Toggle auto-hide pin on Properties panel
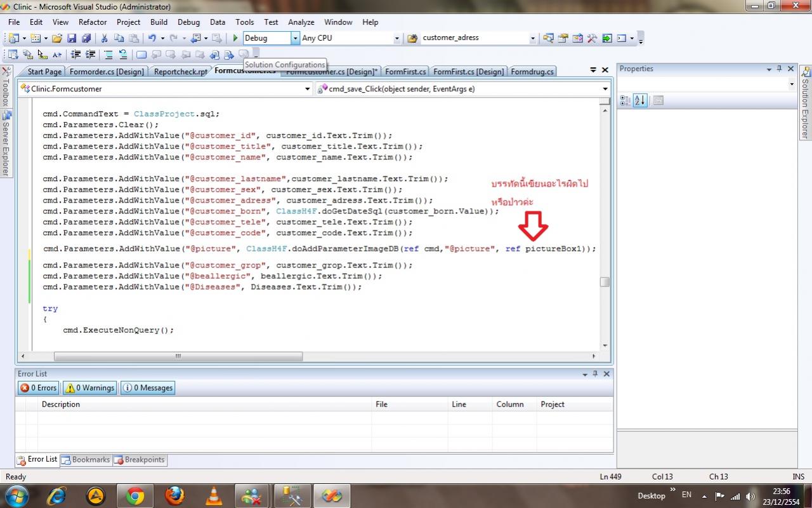The height and width of the screenshot is (508, 812). (780, 69)
